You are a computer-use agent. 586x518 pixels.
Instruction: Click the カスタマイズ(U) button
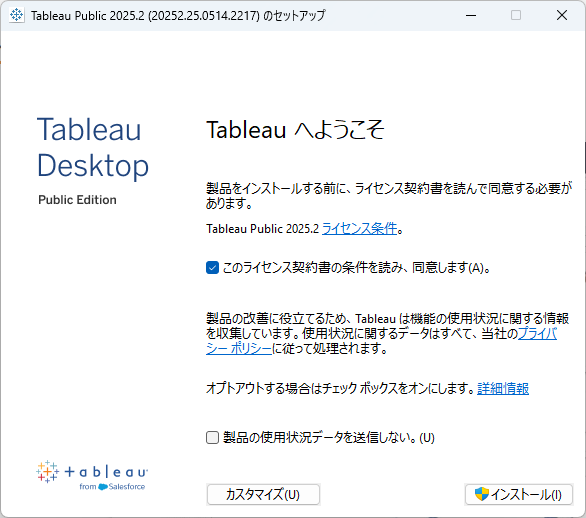pyautogui.click(x=263, y=494)
